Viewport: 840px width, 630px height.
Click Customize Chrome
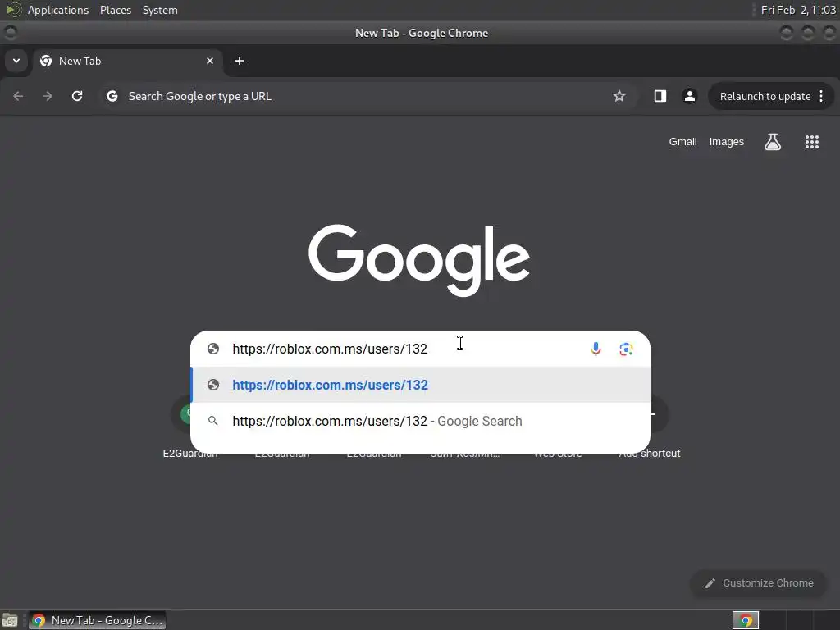click(x=759, y=583)
